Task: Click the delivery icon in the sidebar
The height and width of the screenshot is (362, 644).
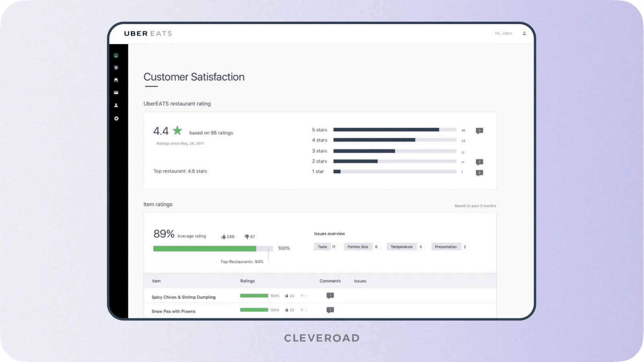Action: [116, 80]
